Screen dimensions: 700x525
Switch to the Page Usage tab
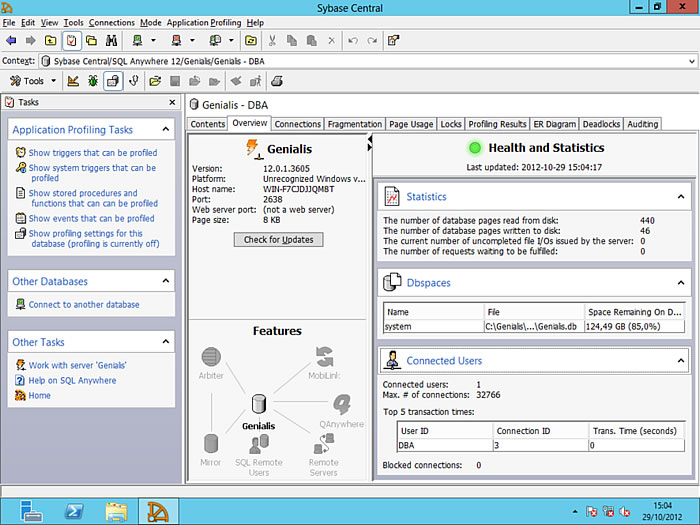[411, 124]
